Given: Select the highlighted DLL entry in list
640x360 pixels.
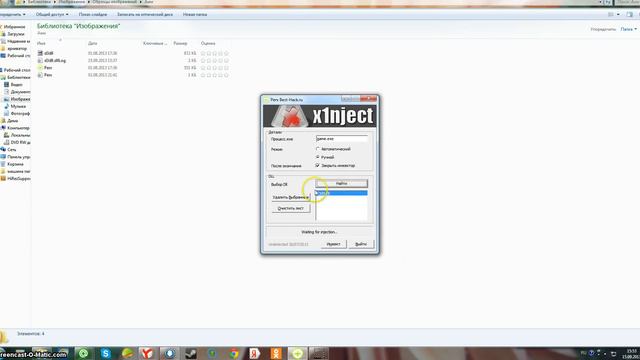Looking at the screenshot, I should point(342,193).
